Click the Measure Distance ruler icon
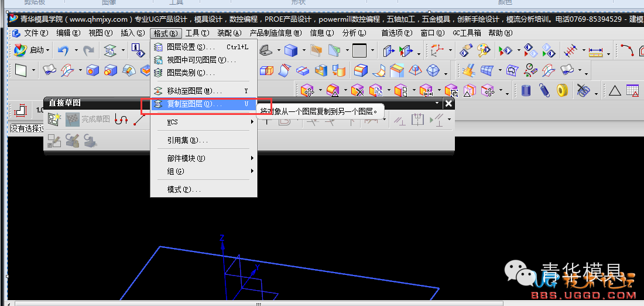This screenshot has width=644, height=306. (595, 51)
